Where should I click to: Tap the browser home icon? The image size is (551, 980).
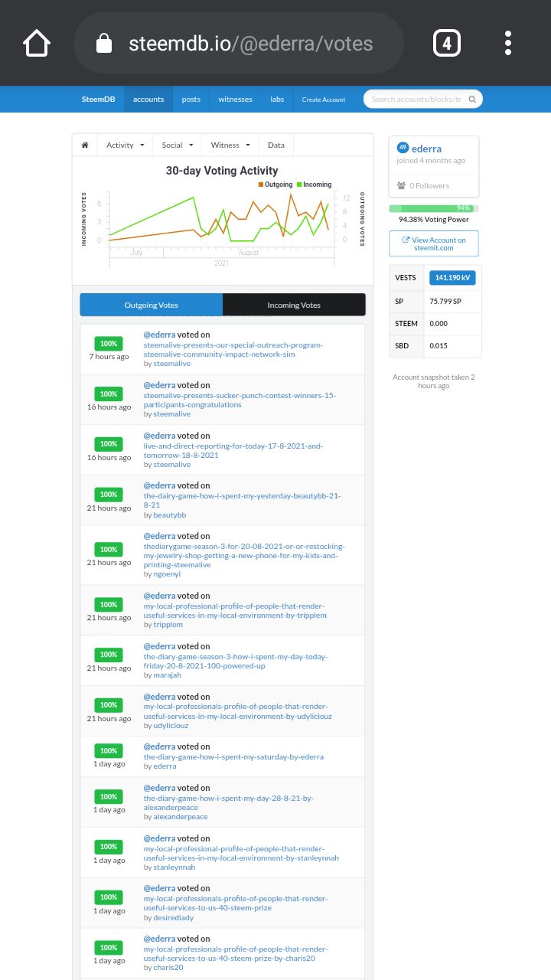click(37, 43)
